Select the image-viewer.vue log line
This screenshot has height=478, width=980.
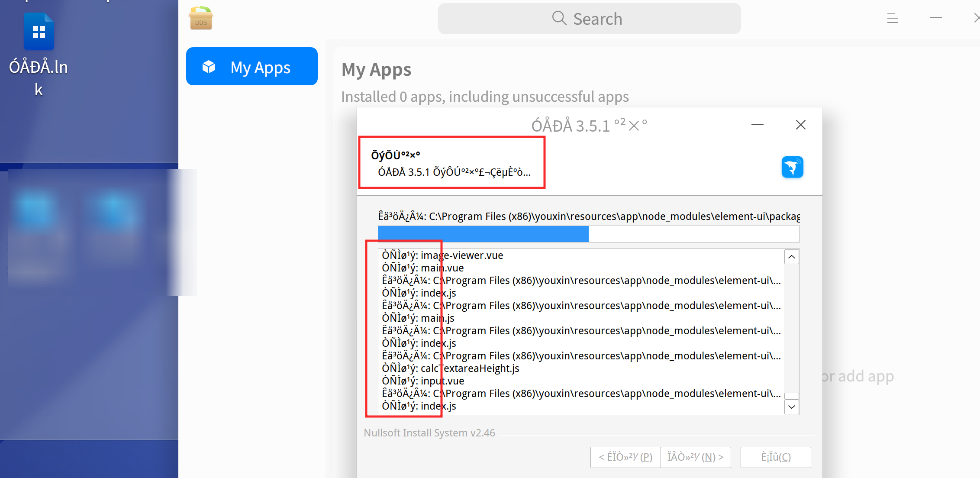(442, 255)
